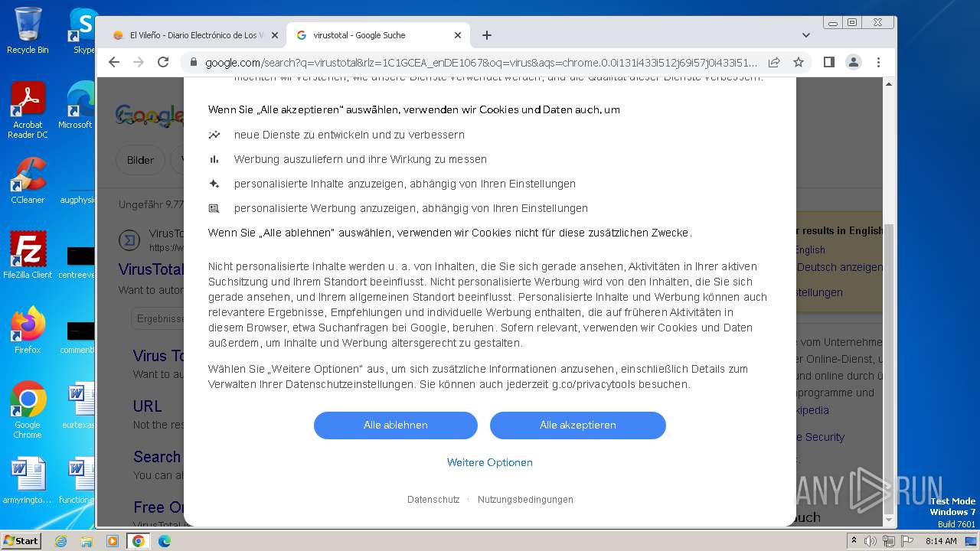Share this page icon
The image size is (980, 551).
[774, 62]
